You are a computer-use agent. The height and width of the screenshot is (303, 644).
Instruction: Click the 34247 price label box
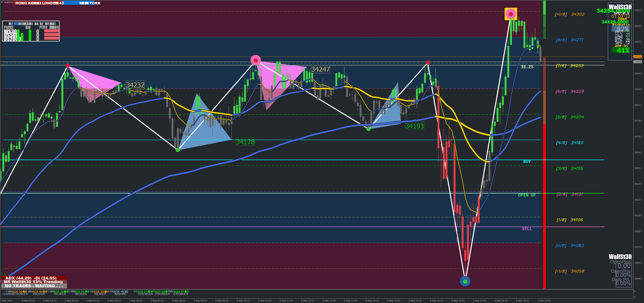pyautogui.click(x=320, y=69)
